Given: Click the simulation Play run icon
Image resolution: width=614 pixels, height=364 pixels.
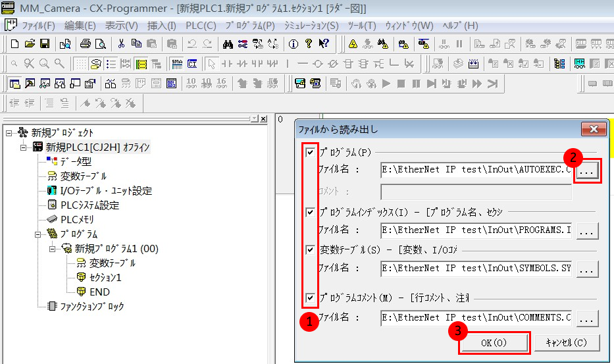Looking at the screenshot, I should (x=386, y=84).
